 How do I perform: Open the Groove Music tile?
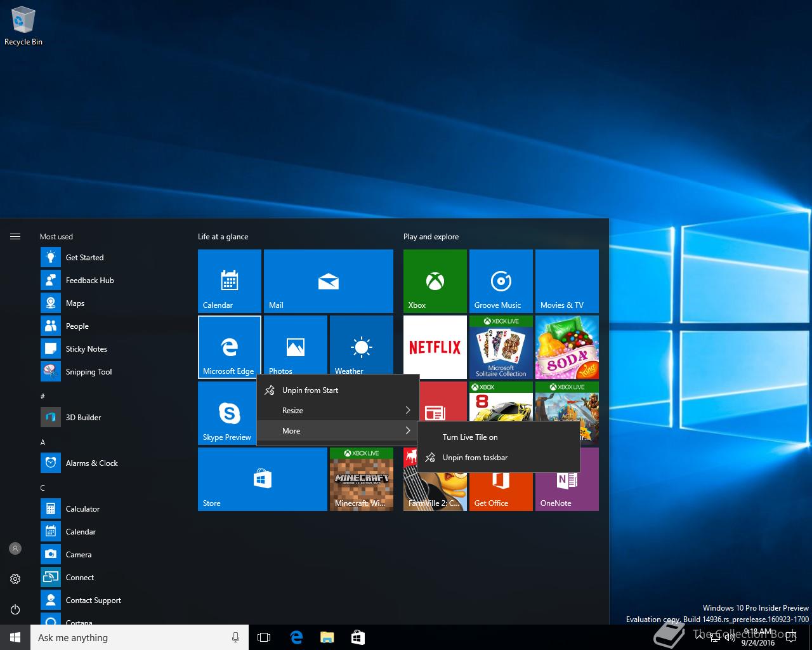(501, 281)
